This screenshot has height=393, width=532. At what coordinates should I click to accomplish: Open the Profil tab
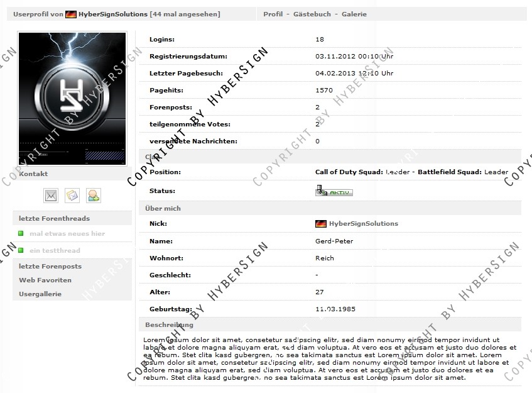pyautogui.click(x=273, y=14)
